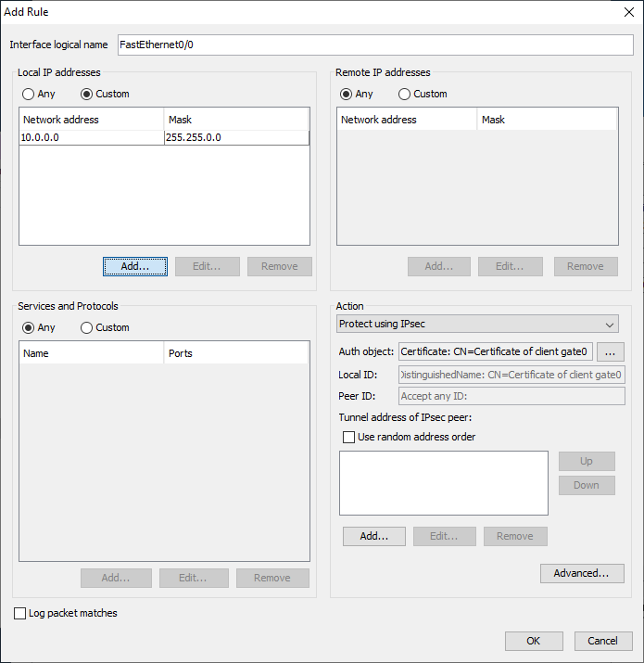Click disabled Edit under Local IP addresses
Image resolution: width=644 pixels, height=663 pixels.
(x=207, y=266)
